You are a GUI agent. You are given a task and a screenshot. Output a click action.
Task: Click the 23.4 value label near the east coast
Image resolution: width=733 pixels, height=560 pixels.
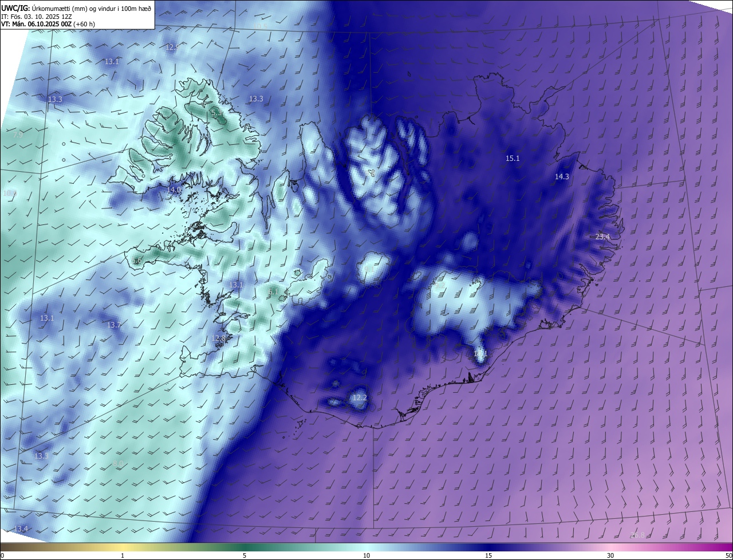point(603,236)
